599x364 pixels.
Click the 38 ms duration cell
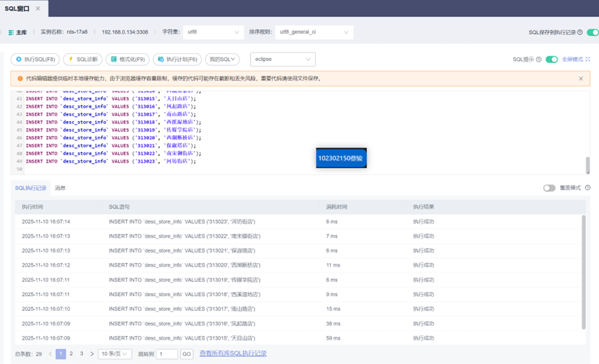333,323
